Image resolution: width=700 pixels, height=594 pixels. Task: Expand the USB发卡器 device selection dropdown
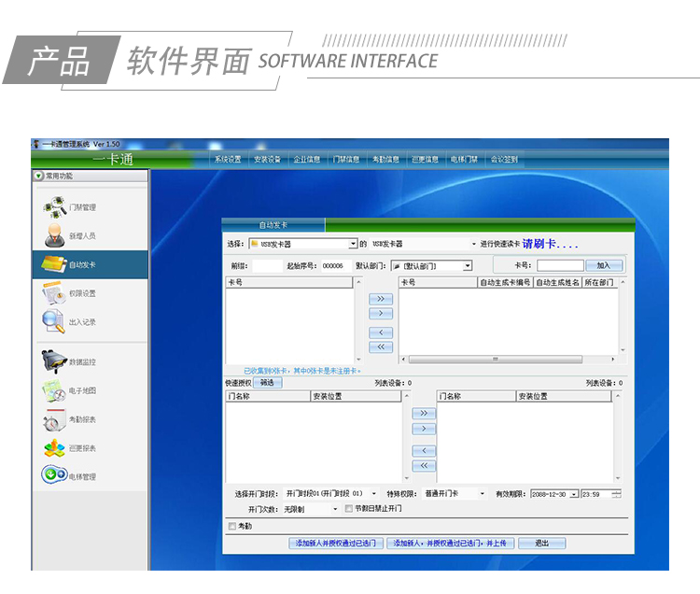tap(353, 244)
